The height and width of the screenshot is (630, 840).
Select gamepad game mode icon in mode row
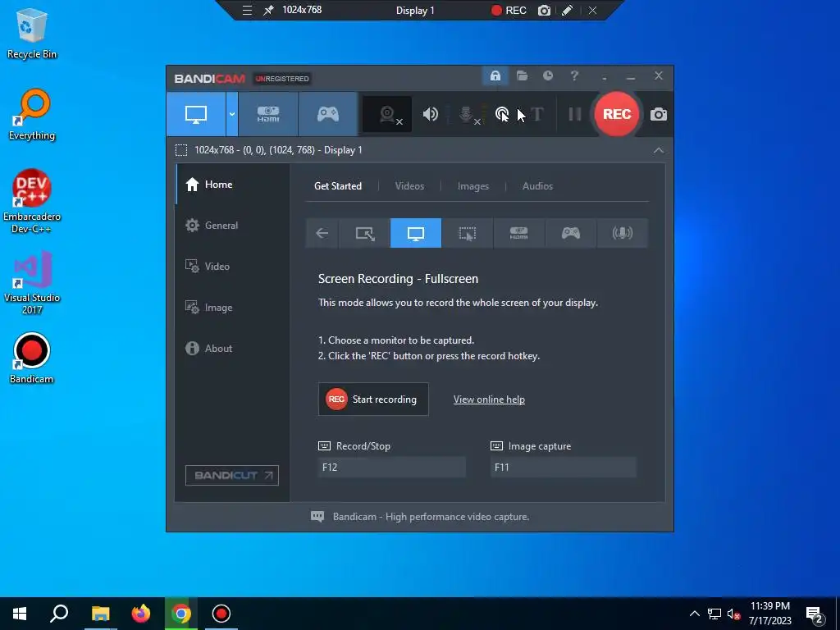(571, 233)
